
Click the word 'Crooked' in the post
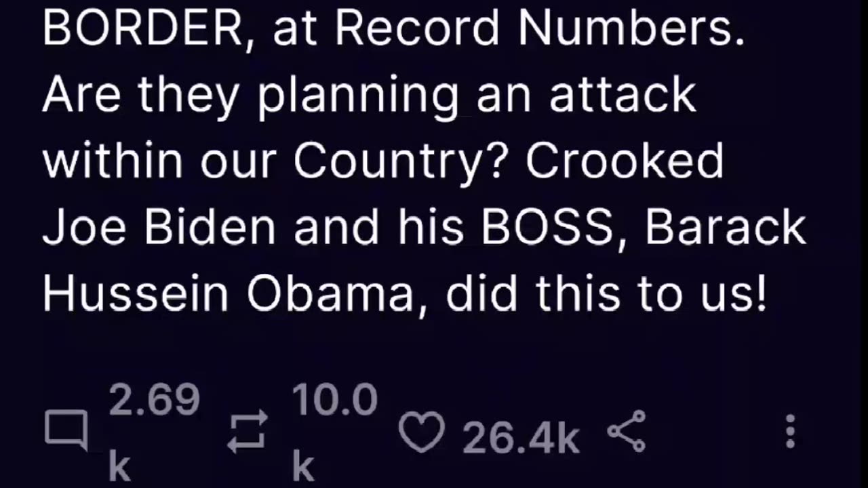point(625,161)
